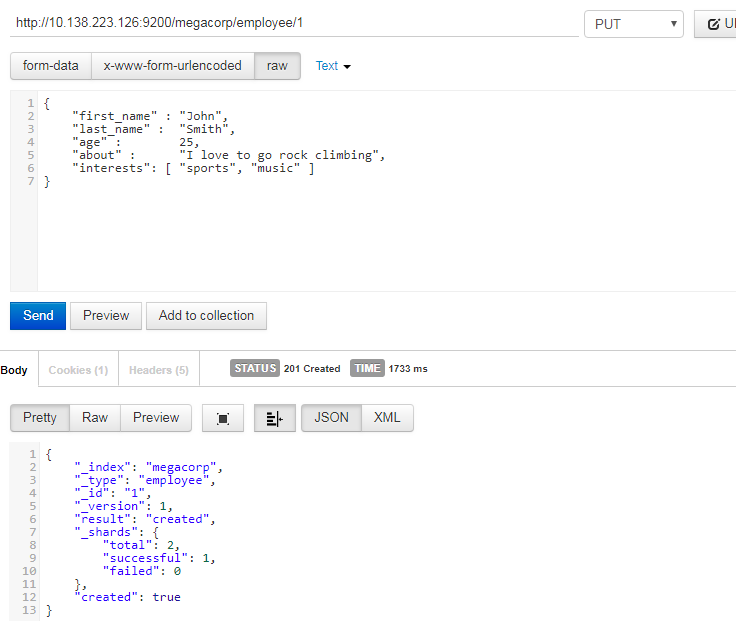Toggle the line wrap icon button

click(275, 418)
